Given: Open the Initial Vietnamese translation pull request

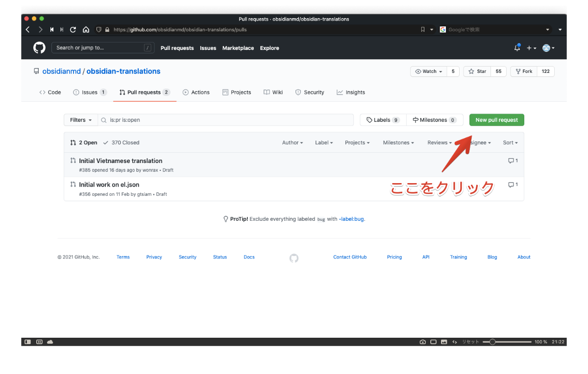Looking at the screenshot, I should tap(121, 161).
